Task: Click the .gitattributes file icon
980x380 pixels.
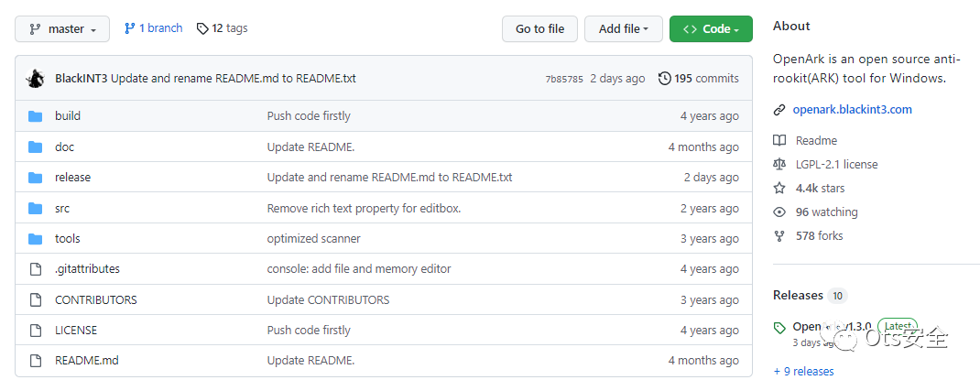Action: click(35, 269)
